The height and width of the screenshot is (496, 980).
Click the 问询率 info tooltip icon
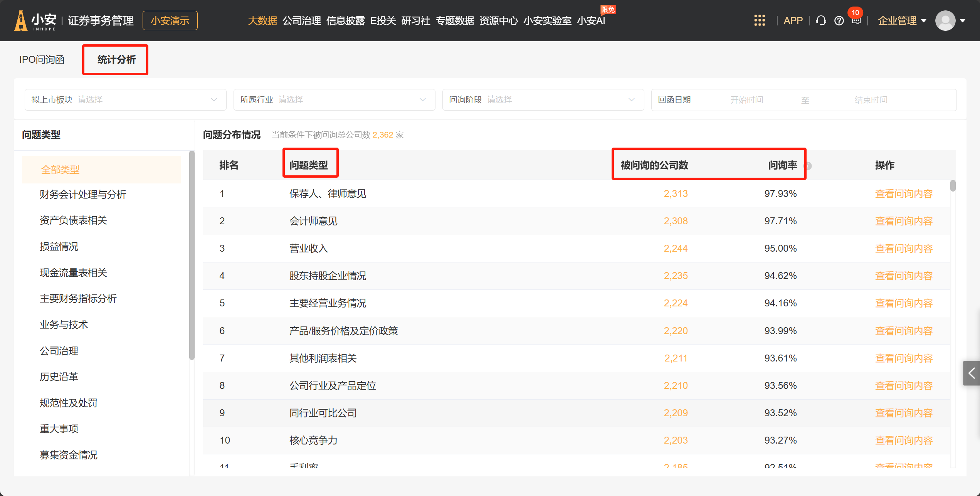808,166
